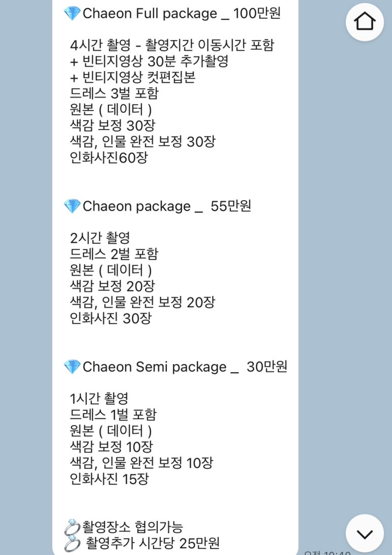Tap the message timestamp below the bubble
392x555 pixels.
327,552
